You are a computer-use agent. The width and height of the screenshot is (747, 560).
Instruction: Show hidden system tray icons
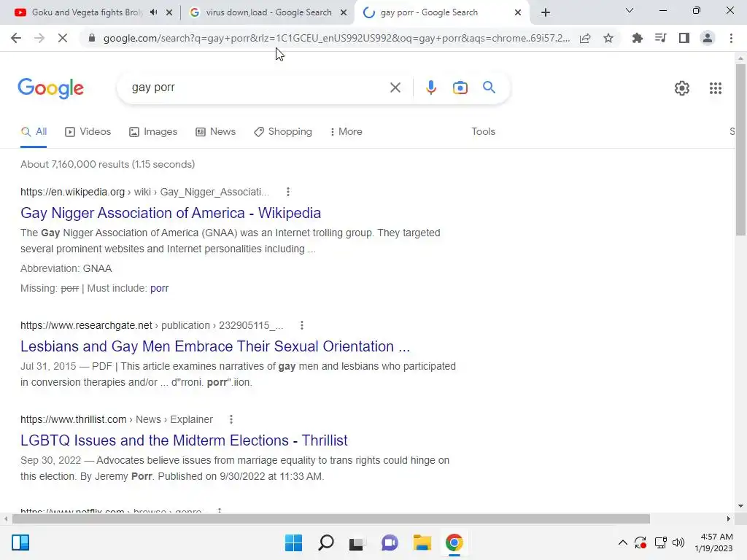point(622,542)
